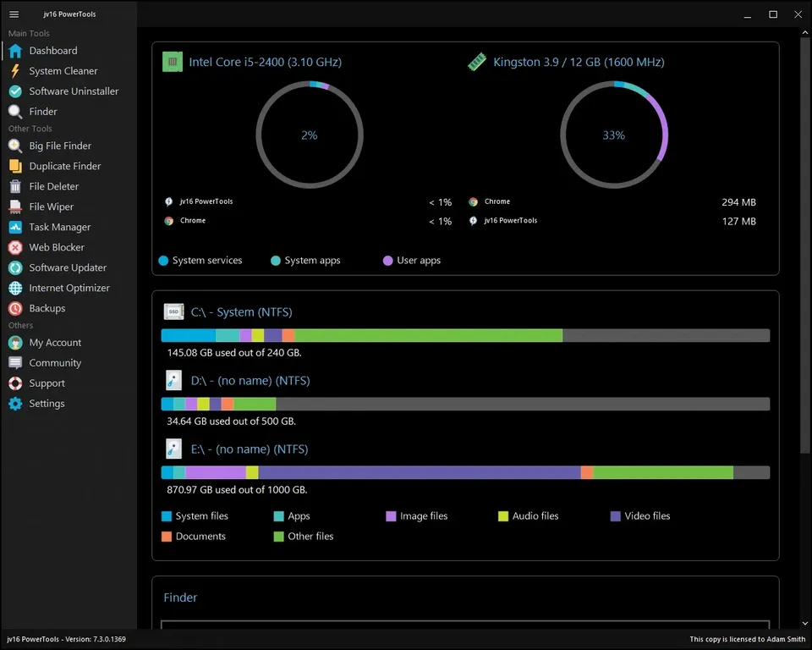Click the Kingston RAM stick icon
Image resolution: width=812 pixels, height=650 pixels.
(x=477, y=62)
